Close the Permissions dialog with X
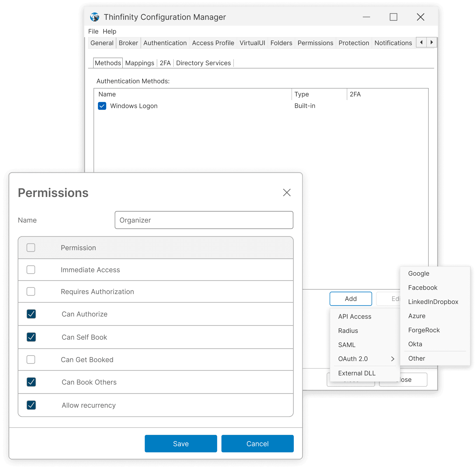 click(287, 193)
